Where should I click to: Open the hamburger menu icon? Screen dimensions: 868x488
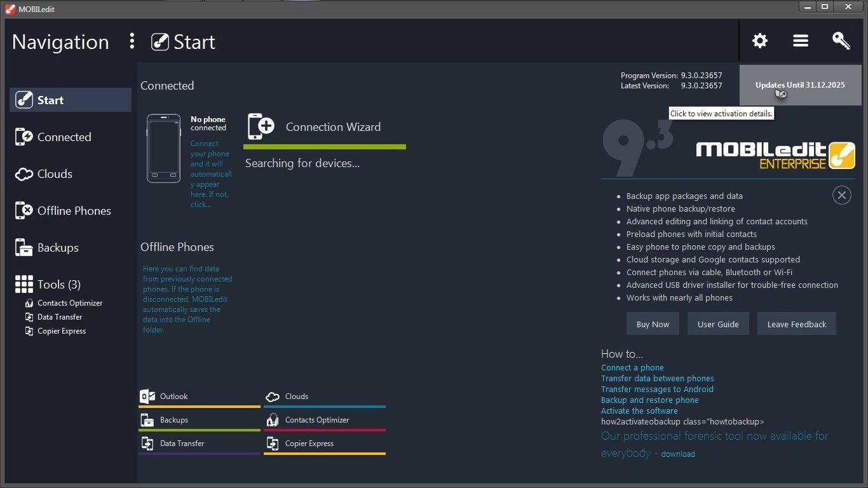point(801,41)
